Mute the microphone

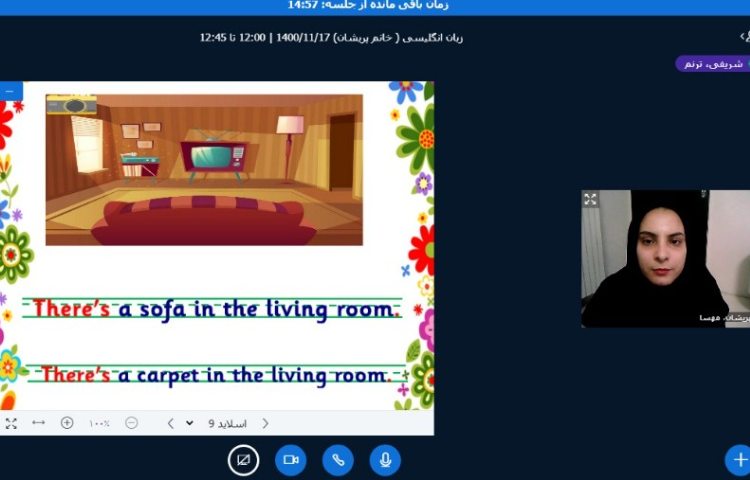point(385,459)
